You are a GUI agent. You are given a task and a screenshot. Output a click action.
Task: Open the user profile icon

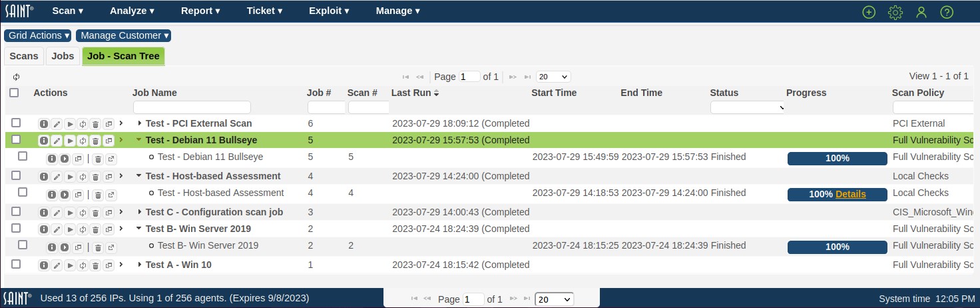[921, 12]
